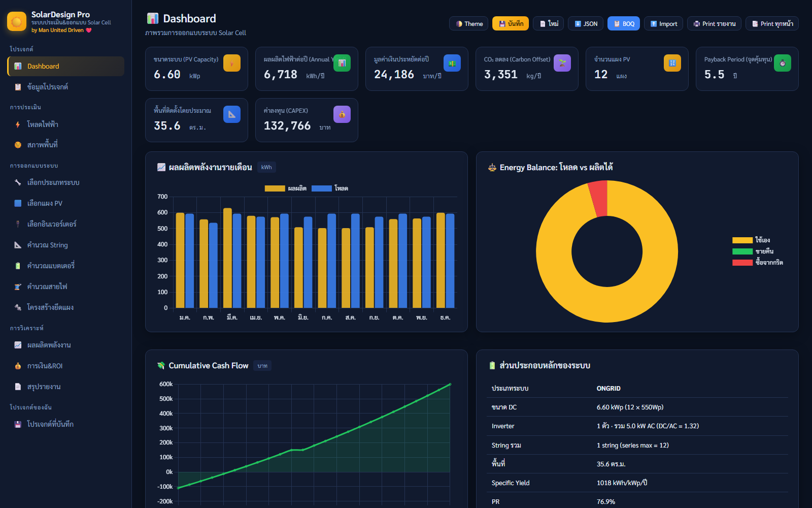
Task: Click the 76.9% PR value
Action: pyautogui.click(x=606, y=502)
